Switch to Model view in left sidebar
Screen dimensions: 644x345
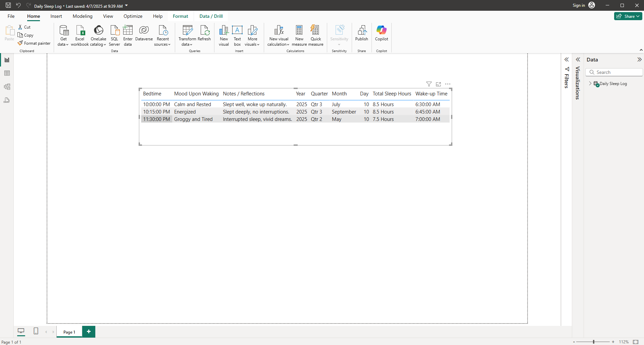pos(7,87)
